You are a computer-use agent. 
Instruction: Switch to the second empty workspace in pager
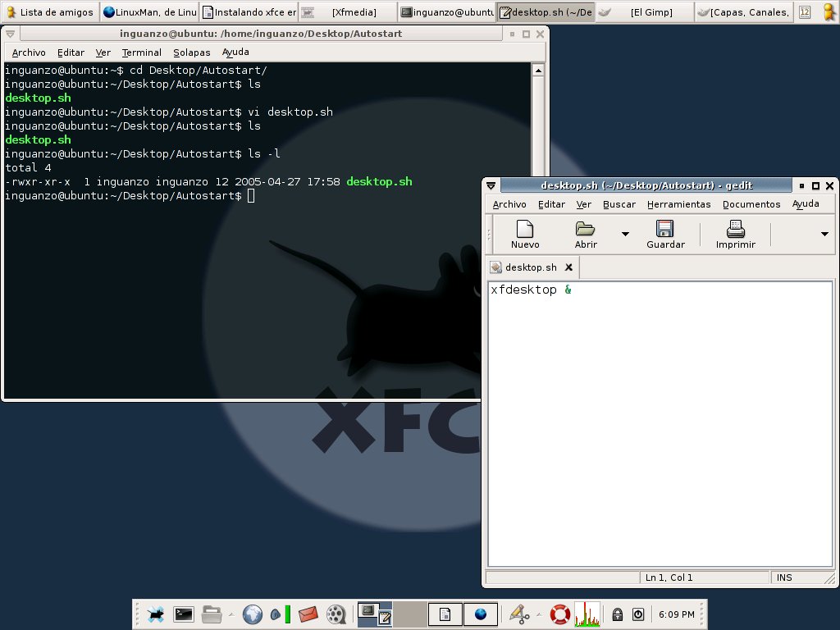tap(410, 614)
